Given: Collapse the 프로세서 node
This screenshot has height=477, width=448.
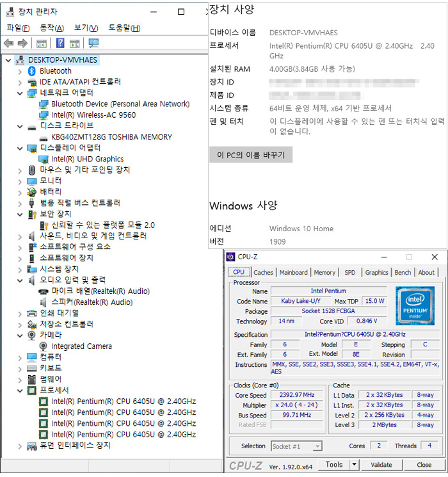Looking at the screenshot, I should pos(20,391).
